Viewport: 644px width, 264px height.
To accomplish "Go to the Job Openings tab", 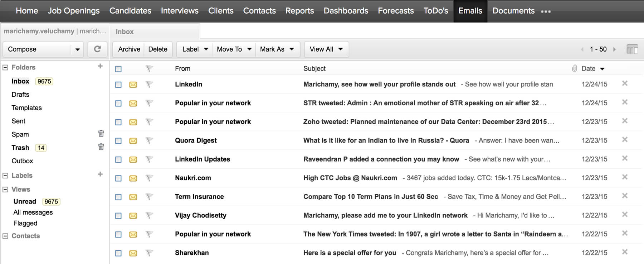I will (x=74, y=11).
